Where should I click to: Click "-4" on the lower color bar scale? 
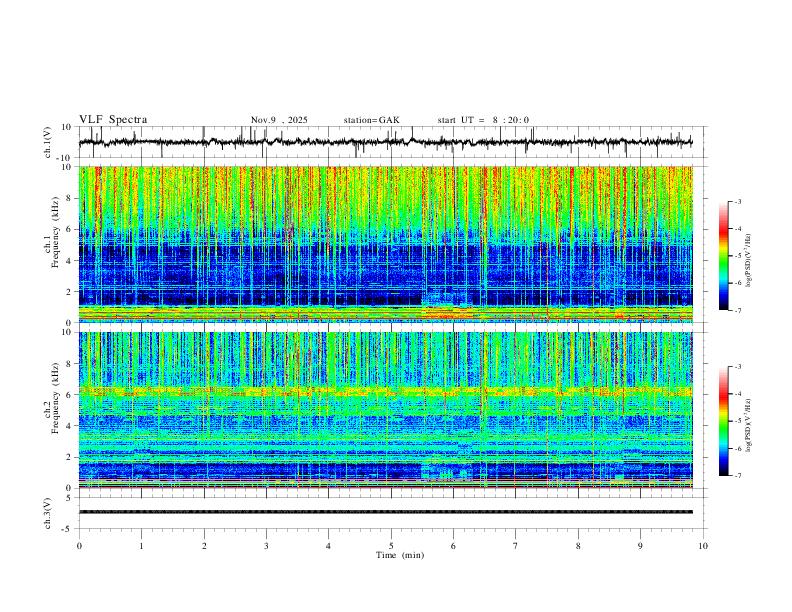point(738,394)
